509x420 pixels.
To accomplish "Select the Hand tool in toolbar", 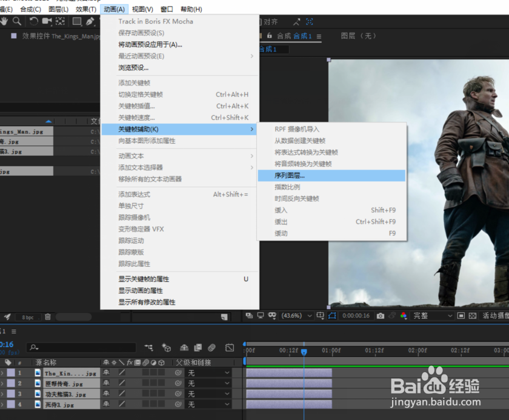I will click(x=4, y=22).
